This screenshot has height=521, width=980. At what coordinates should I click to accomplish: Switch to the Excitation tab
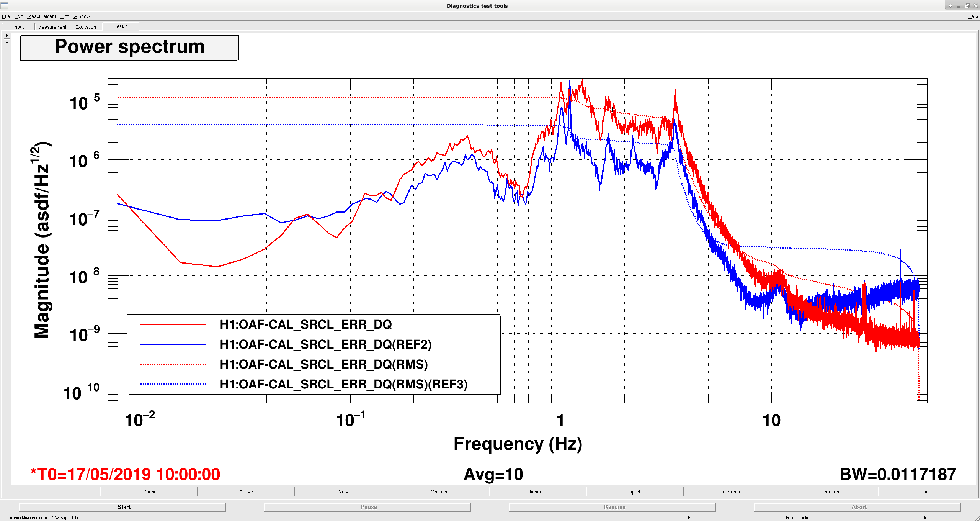85,27
